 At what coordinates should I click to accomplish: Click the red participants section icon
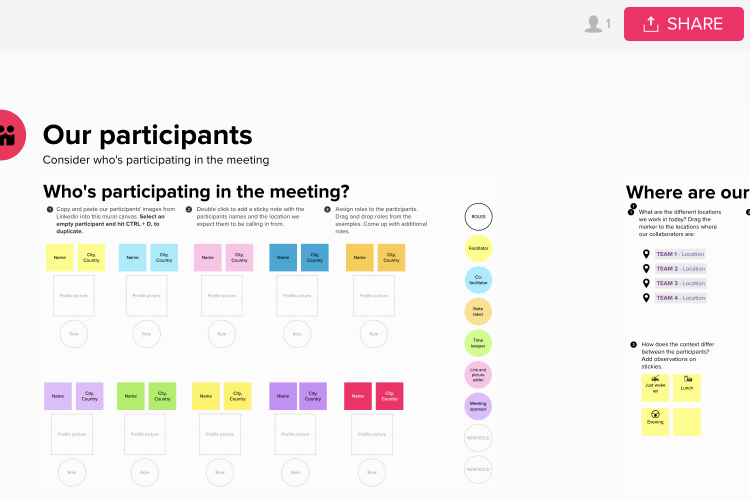(8, 134)
